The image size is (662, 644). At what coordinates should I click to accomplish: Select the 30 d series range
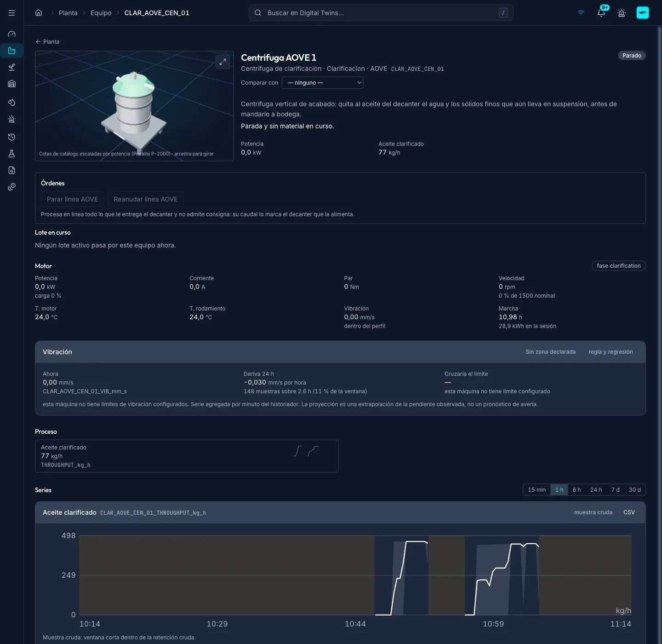pyautogui.click(x=634, y=490)
